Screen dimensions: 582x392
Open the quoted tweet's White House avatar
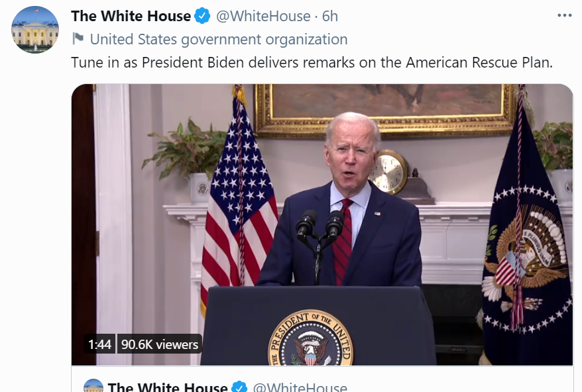point(93,385)
